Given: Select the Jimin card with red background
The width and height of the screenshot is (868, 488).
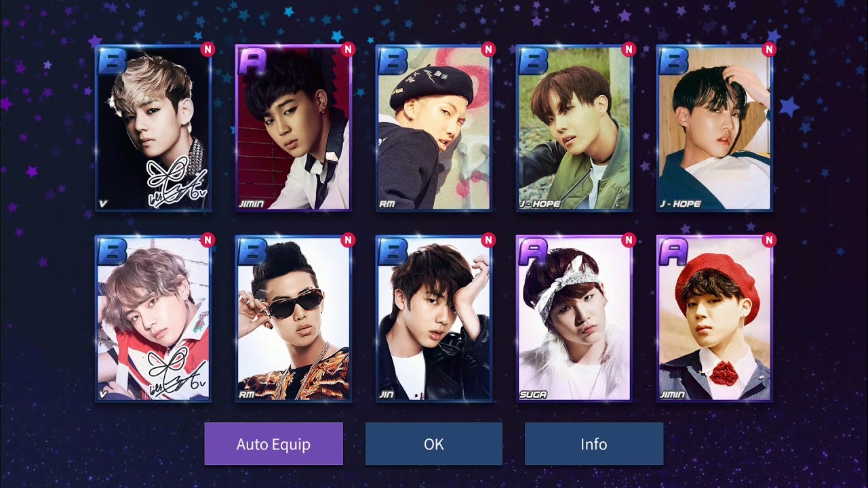Looking at the screenshot, I should 294,128.
